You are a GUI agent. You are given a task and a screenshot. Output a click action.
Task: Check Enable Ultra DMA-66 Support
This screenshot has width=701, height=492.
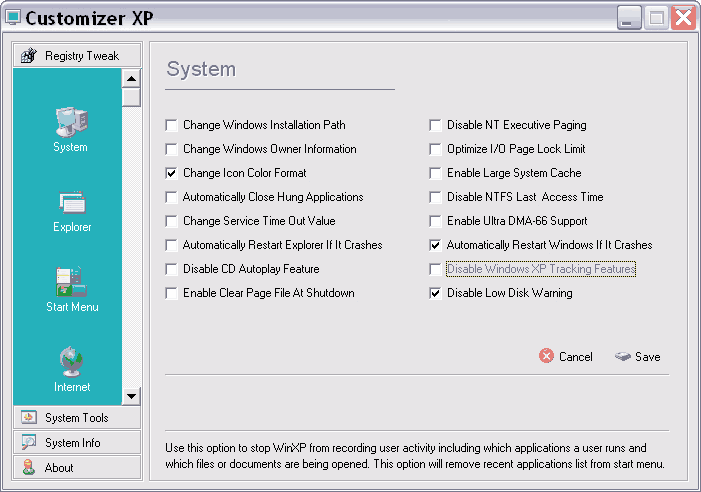[435, 221]
